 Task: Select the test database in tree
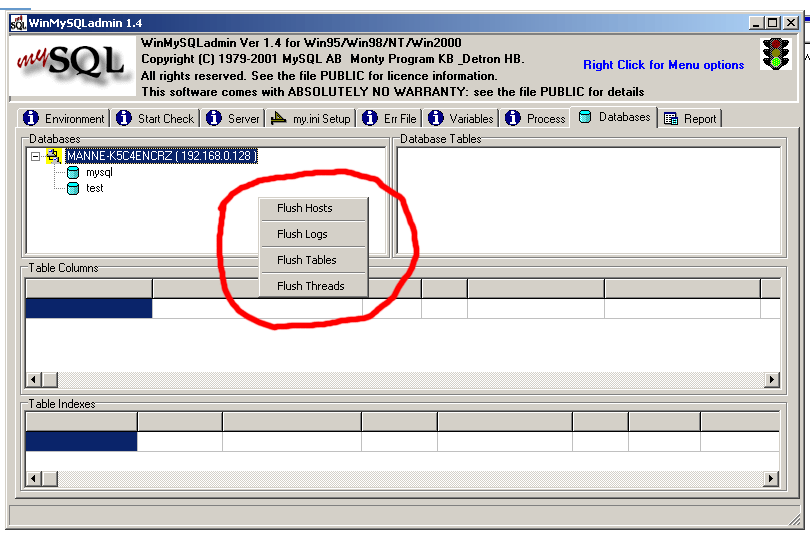[95, 188]
